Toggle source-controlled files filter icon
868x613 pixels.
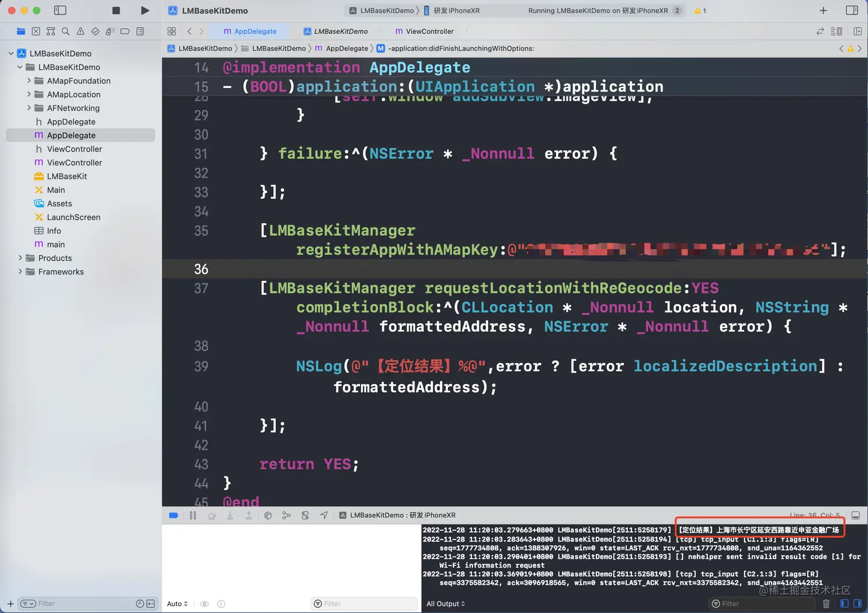[150, 604]
